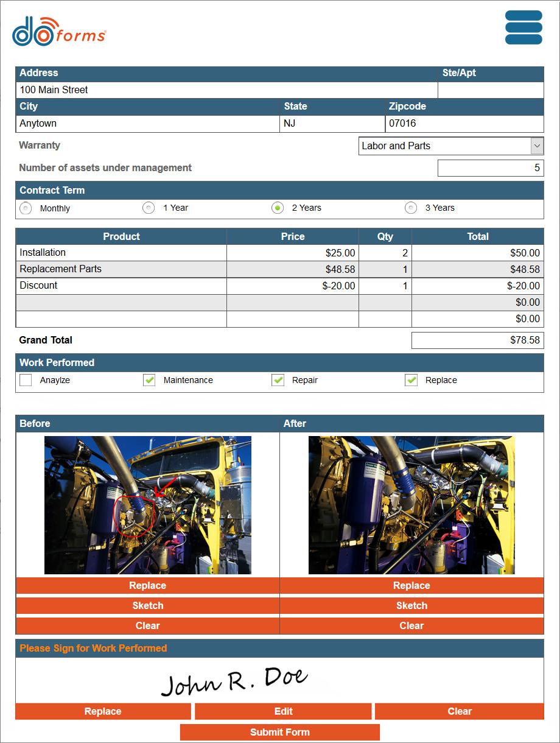Click the Address field with 100 Main Street

point(226,90)
